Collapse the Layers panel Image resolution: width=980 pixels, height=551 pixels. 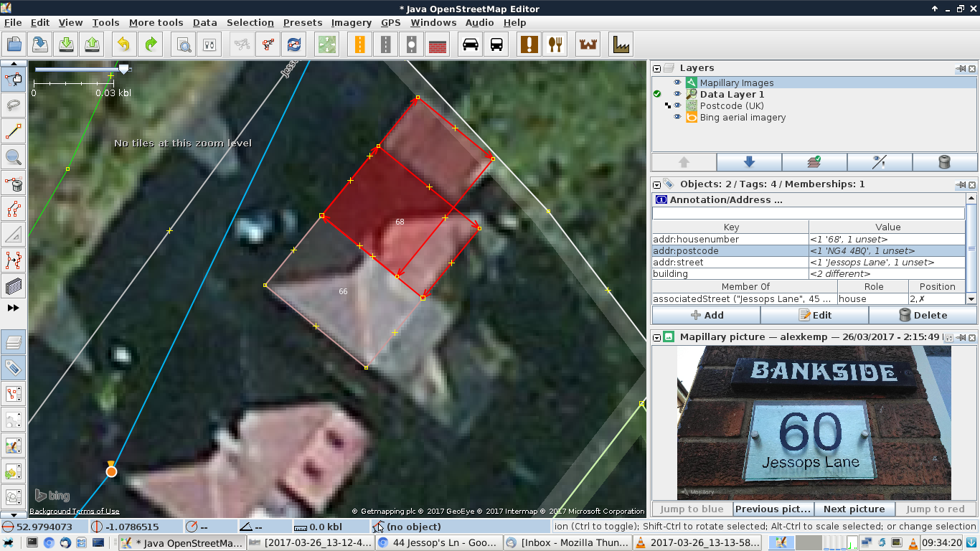(x=656, y=68)
